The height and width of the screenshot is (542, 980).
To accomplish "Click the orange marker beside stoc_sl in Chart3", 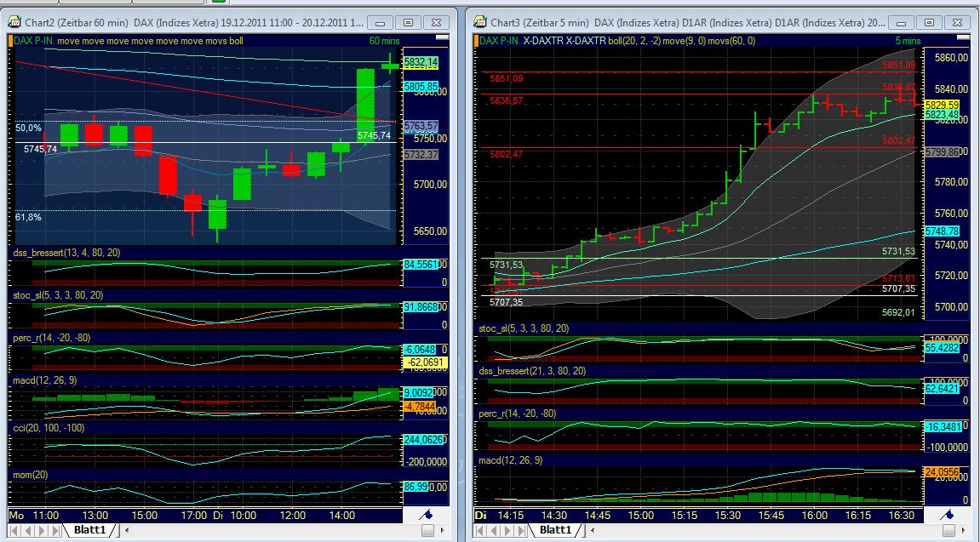I will point(477,328).
